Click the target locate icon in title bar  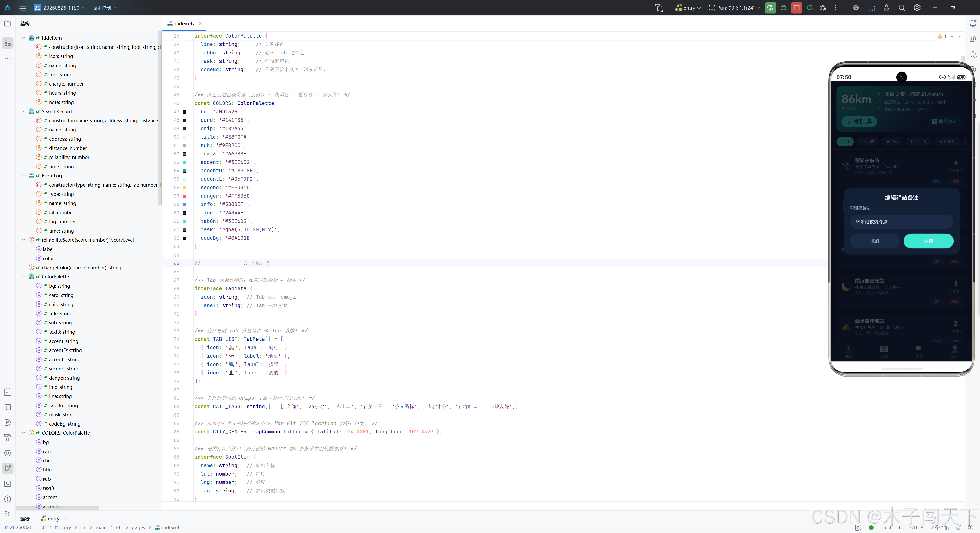856,8
